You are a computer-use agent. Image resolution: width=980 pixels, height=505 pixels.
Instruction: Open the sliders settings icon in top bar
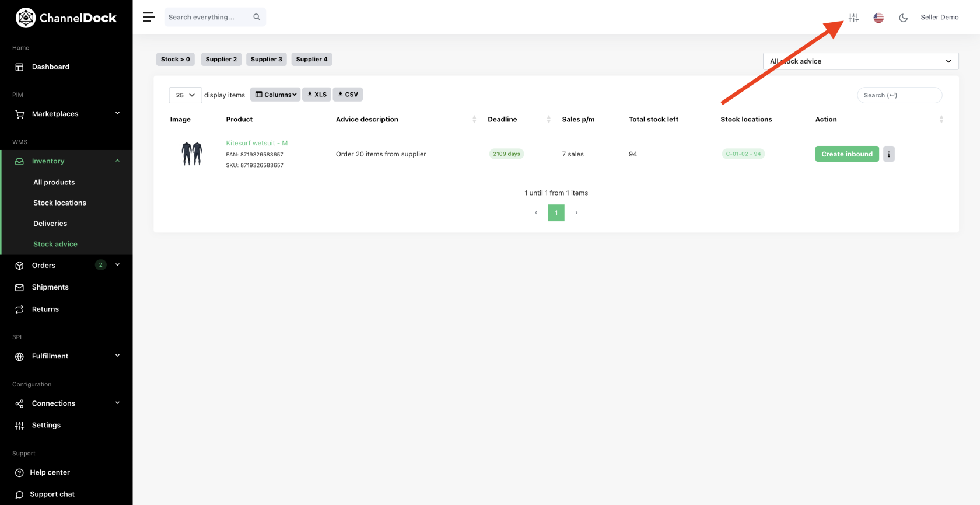click(853, 18)
